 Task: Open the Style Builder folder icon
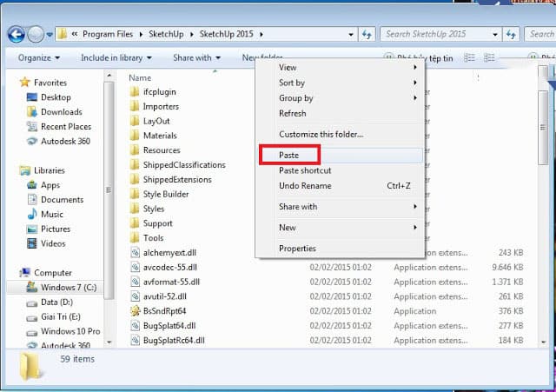(135, 194)
